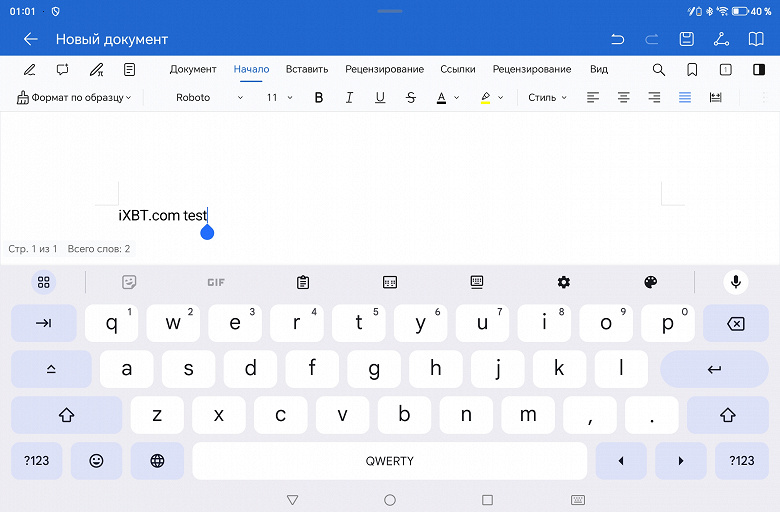Screen dimensions: 780x512
Task: Toggle underline formatting
Action: pyautogui.click(x=380, y=98)
